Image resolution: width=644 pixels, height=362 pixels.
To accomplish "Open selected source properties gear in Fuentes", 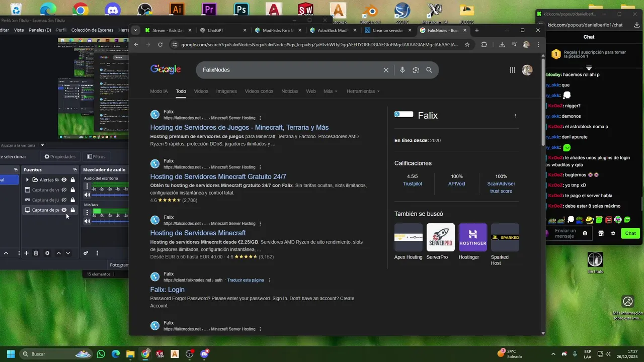I will pos(47,253).
